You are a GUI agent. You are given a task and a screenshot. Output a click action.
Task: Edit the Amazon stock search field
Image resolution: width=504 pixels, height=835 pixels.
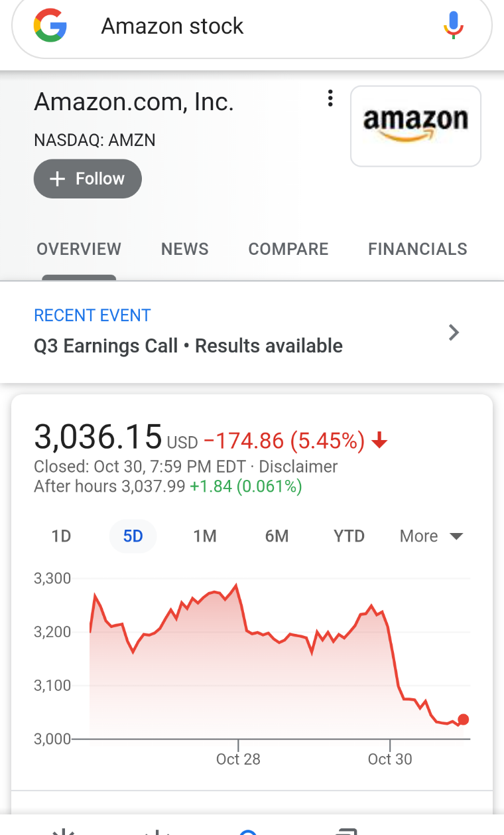pyautogui.click(x=252, y=27)
